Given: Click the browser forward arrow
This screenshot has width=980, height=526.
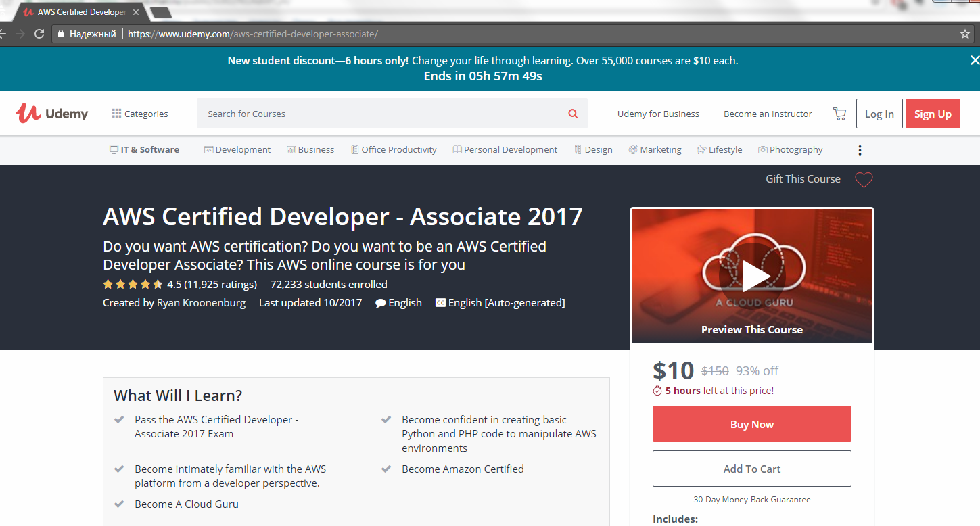Looking at the screenshot, I should (20, 34).
